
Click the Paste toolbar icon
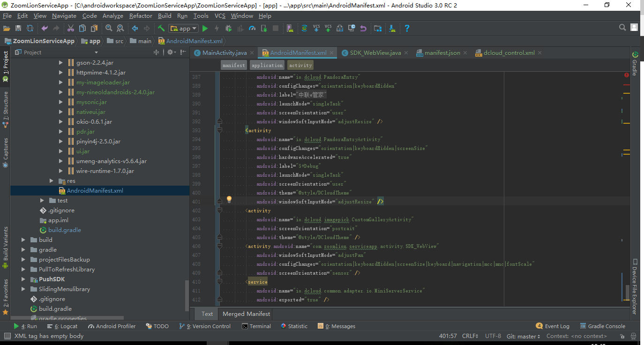click(94, 29)
